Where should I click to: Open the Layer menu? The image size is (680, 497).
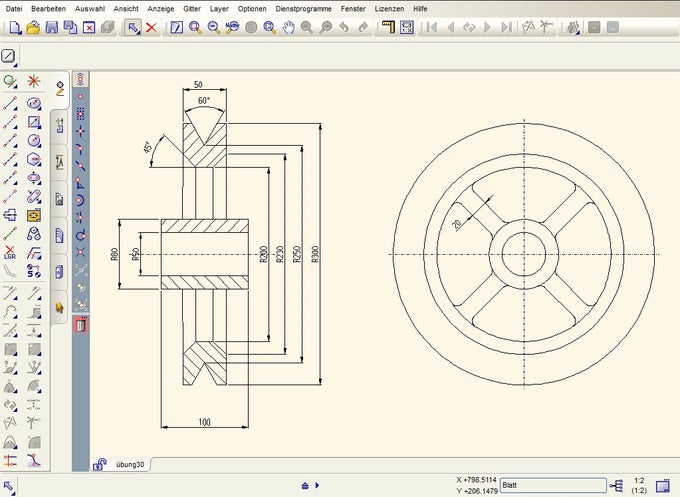pos(219,9)
